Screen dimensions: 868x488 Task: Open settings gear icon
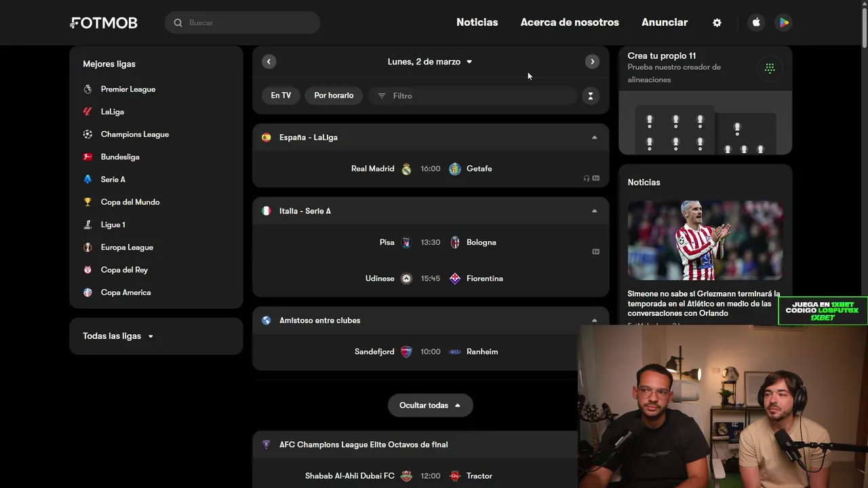click(717, 22)
